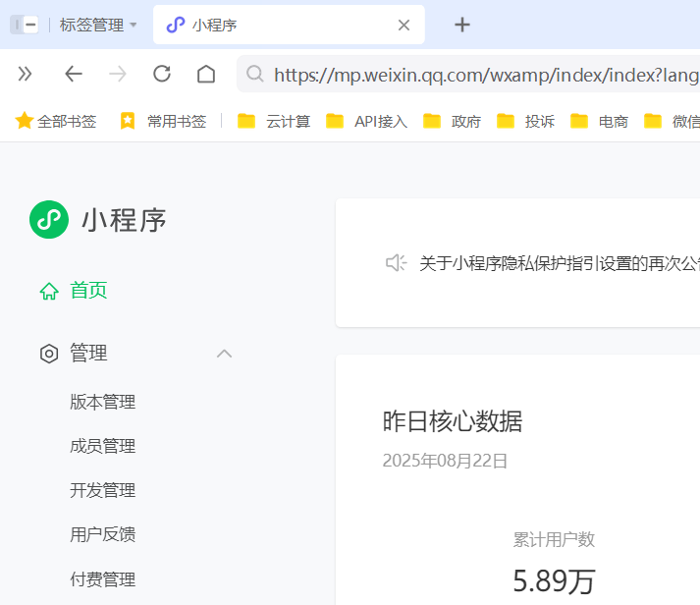700x605 pixels.
Task: Click the 小程序 title text
Action: click(124, 220)
